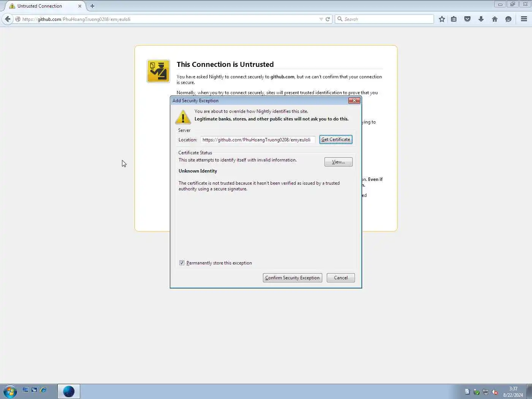The image size is (532, 399).
Task: Show bookmarks list icon
Action: coord(454,19)
